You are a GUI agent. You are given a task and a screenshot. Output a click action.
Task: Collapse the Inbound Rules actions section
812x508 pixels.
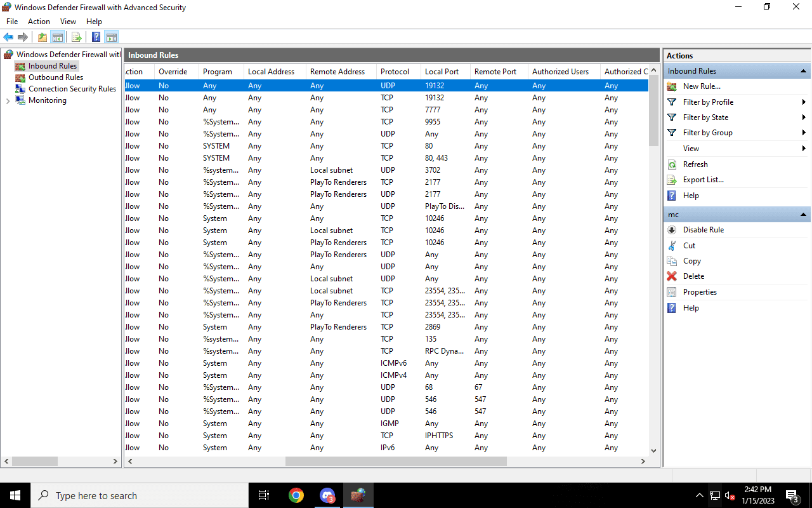803,71
